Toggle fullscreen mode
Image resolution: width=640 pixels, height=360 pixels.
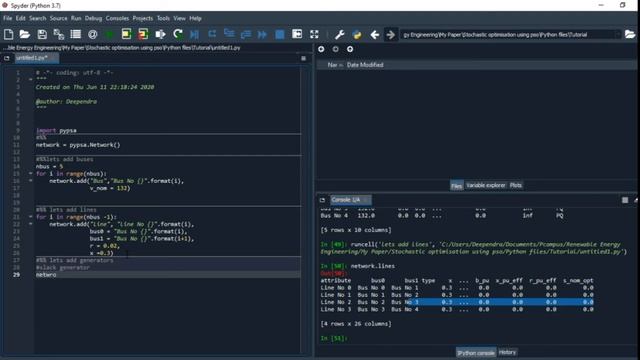point(314,35)
